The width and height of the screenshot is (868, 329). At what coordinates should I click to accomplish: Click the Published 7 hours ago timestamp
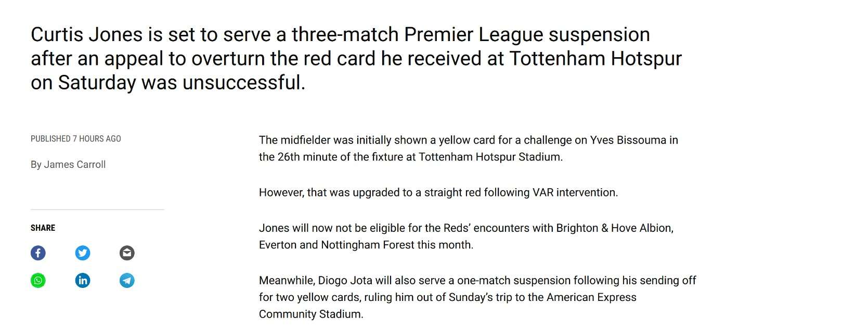pos(75,139)
